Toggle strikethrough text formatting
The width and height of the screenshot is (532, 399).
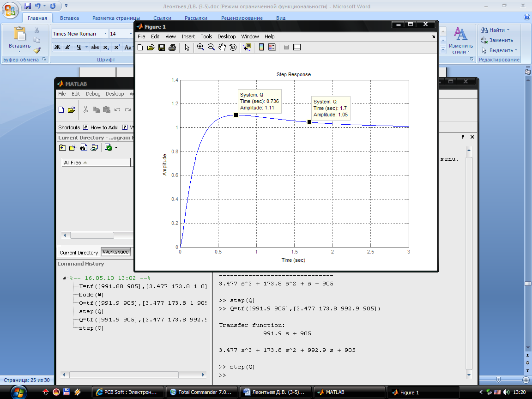coord(95,47)
